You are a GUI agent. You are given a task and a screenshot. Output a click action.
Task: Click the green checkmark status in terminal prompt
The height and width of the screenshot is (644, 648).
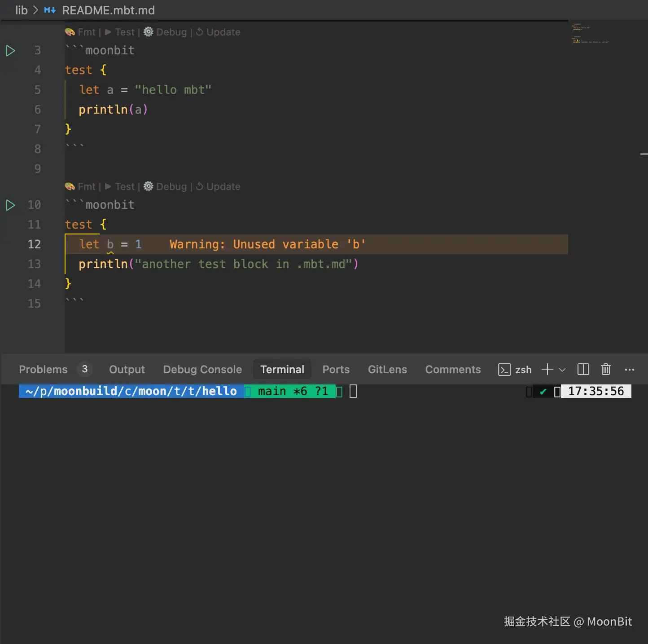point(543,392)
